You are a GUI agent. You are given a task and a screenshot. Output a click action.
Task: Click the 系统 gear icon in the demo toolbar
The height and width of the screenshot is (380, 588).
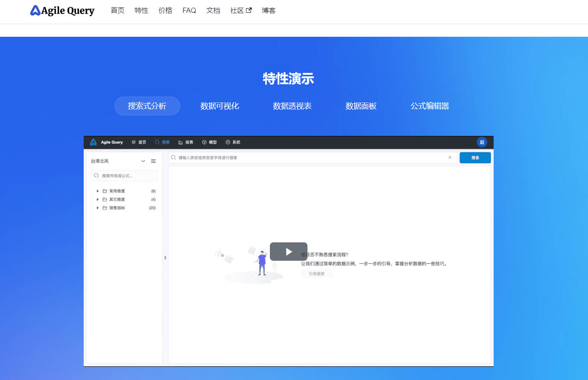228,142
